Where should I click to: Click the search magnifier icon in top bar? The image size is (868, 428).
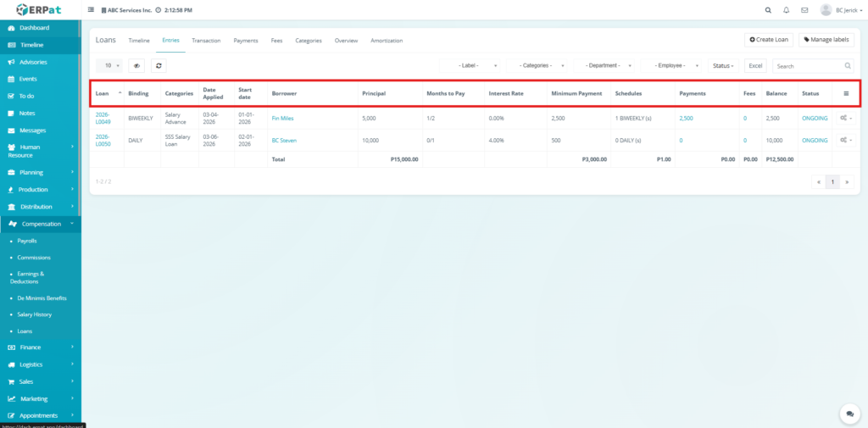point(768,10)
